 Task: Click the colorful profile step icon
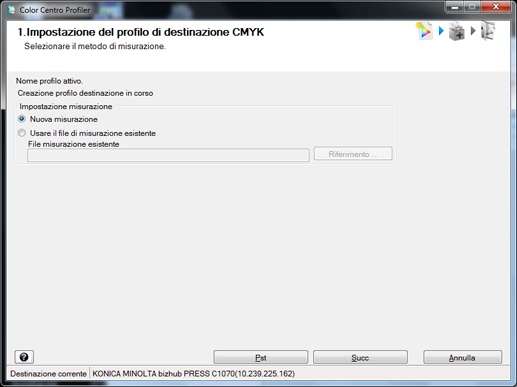(424, 31)
